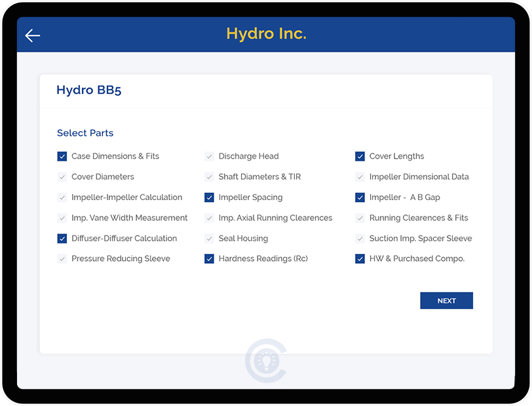Screen dimensions: 532x406
Task: Tick Imp. Vane Width Measurement checkbox
Action: point(62,218)
